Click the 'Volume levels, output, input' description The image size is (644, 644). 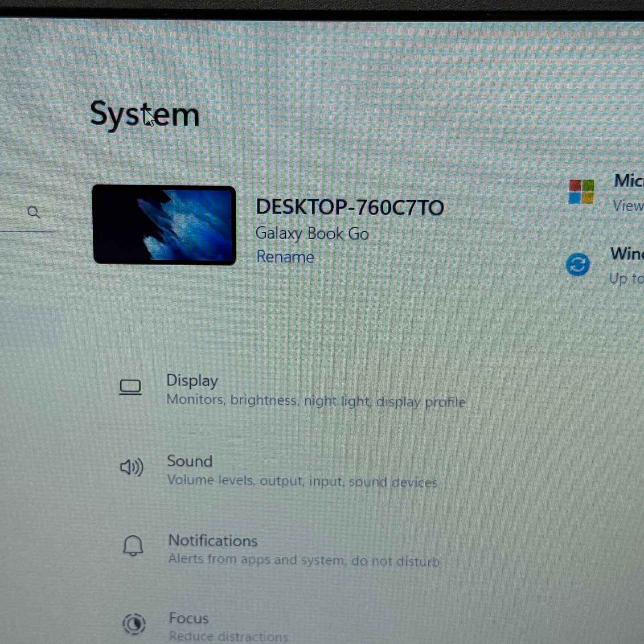click(302, 481)
